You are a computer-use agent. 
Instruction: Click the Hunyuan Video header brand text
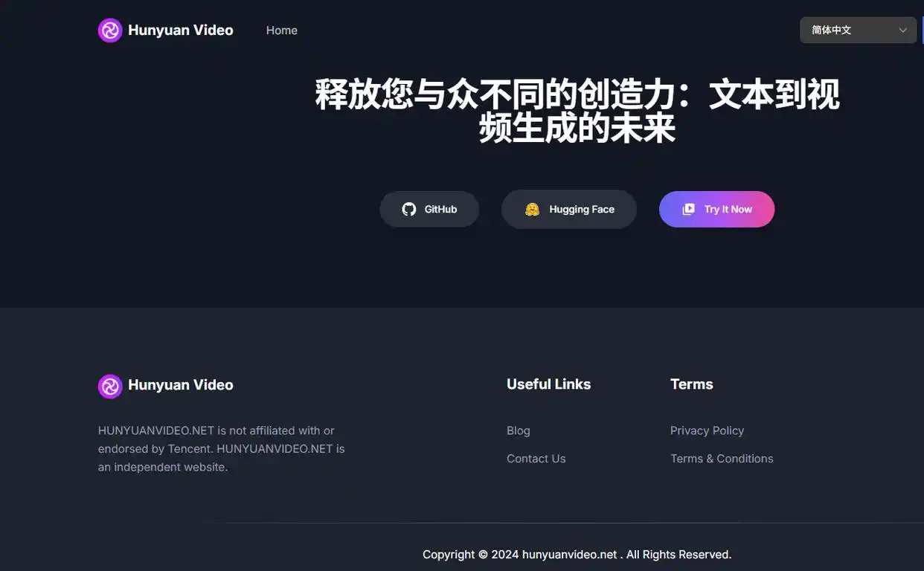181,30
